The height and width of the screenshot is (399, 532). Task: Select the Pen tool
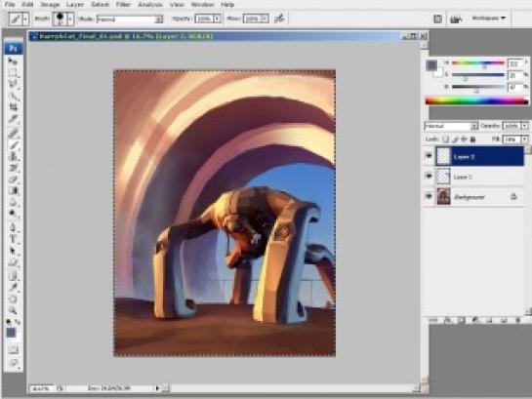13,227
